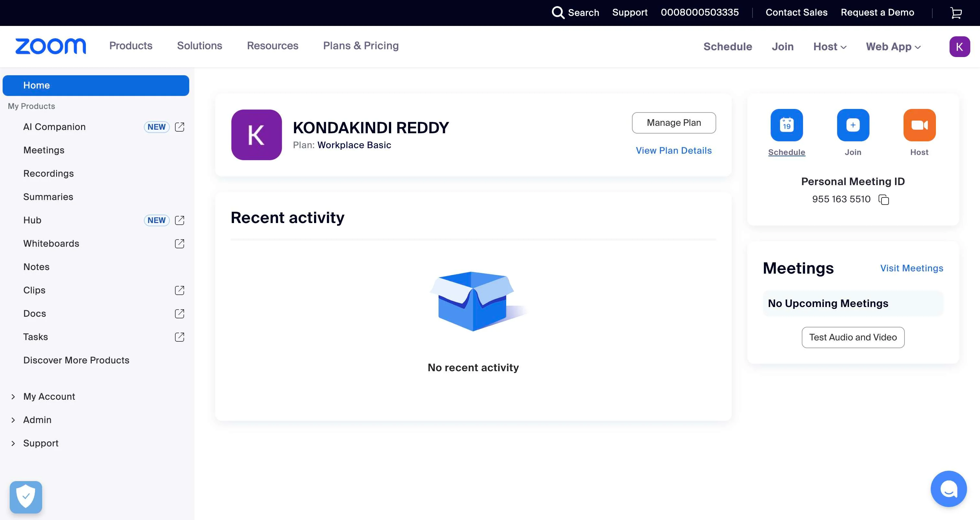Open the chat support bubble
Screen dimensions: 980x520
[x=949, y=489]
